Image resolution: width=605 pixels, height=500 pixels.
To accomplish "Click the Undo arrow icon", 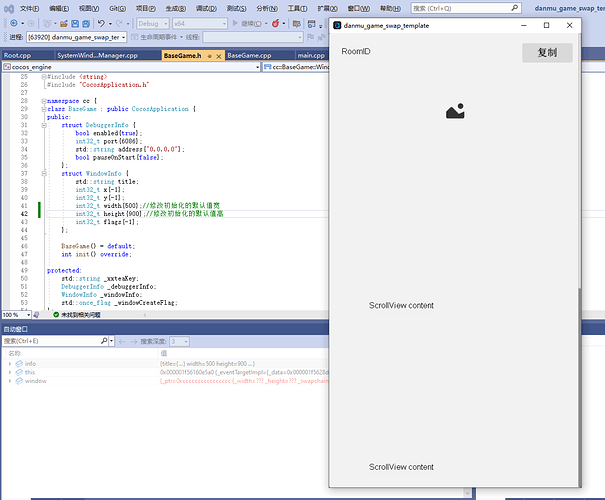I will (99, 23).
